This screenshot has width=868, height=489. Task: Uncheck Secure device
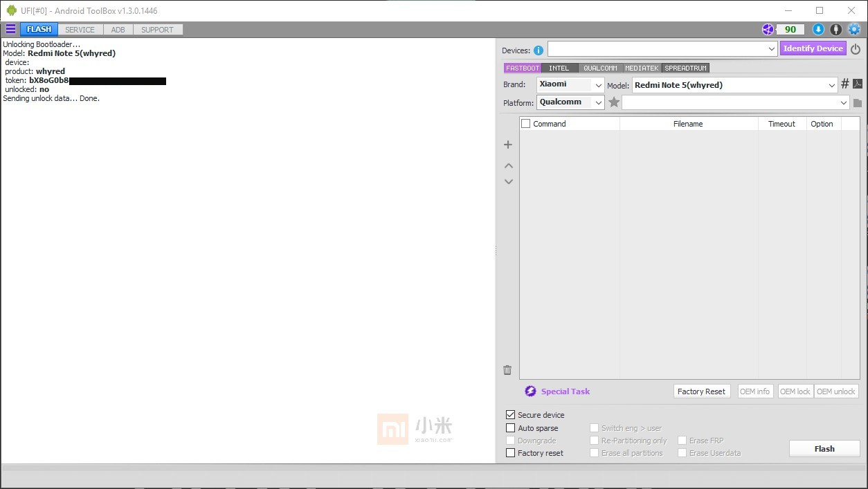(x=511, y=415)
